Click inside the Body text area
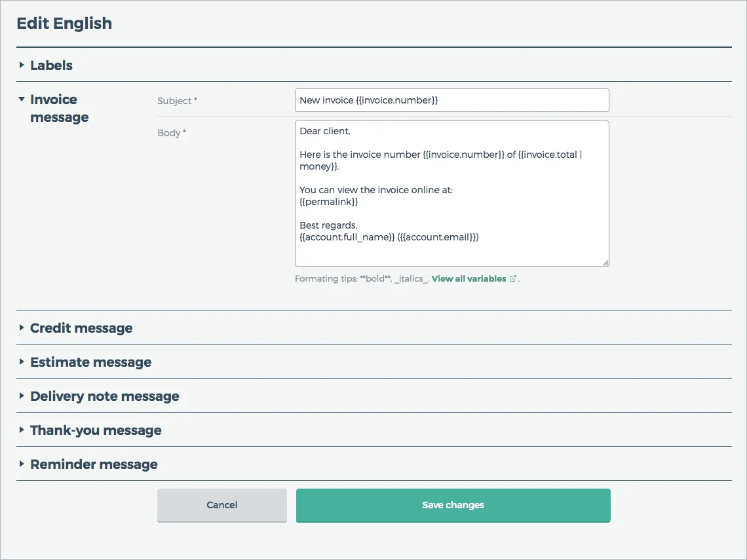The width and height of the screenshot is (747, 560). pyautogui.click(x=452, y=193)
